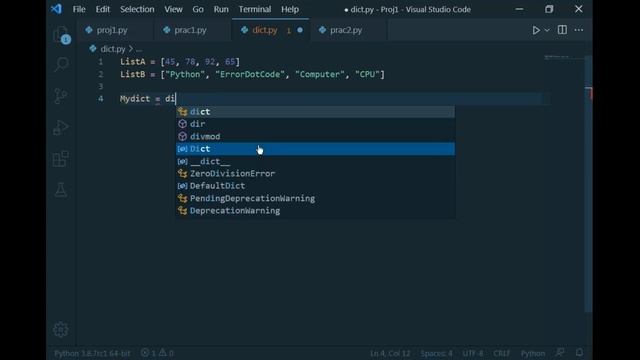Choose the DefaultDict suggestion
Image resolution: width=640 pixels, height=360 pixels.
(315, 186)
